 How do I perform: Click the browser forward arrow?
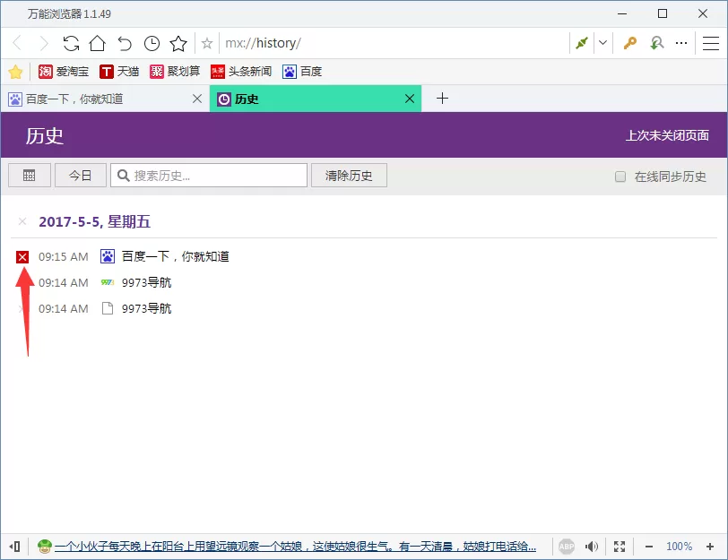(x=43, y=43)
